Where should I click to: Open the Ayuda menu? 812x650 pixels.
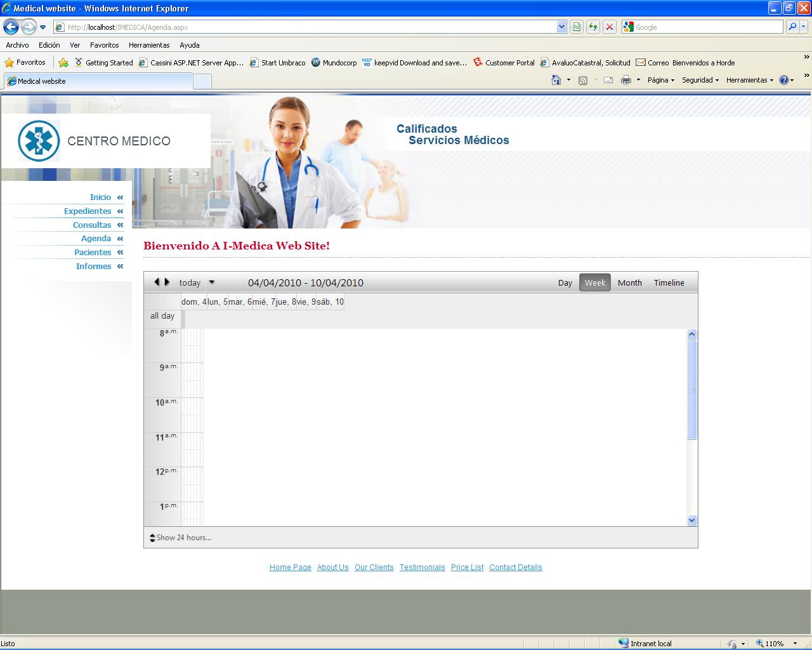click(189, 45)
